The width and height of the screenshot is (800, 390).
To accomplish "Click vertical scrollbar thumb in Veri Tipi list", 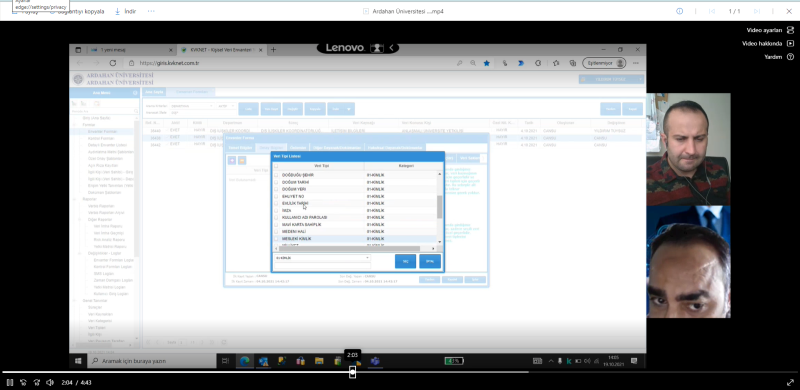I will (440, 207).
